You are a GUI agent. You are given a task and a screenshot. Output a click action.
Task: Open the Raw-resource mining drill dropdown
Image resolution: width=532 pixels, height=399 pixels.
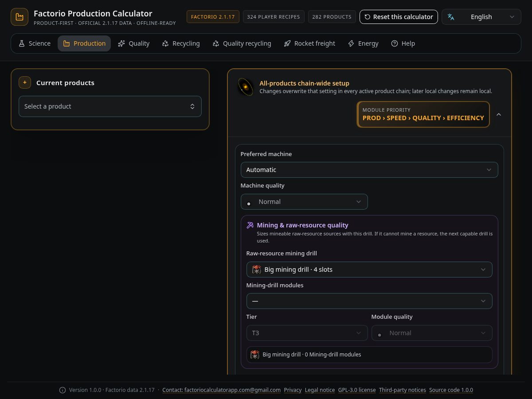(x=369, y=270)
